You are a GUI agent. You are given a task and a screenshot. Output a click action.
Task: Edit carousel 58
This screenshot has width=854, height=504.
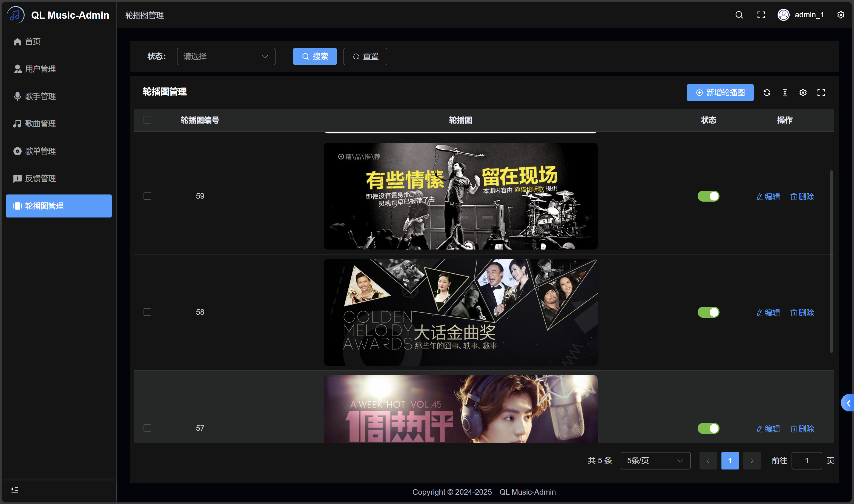[x=768, y=313]
